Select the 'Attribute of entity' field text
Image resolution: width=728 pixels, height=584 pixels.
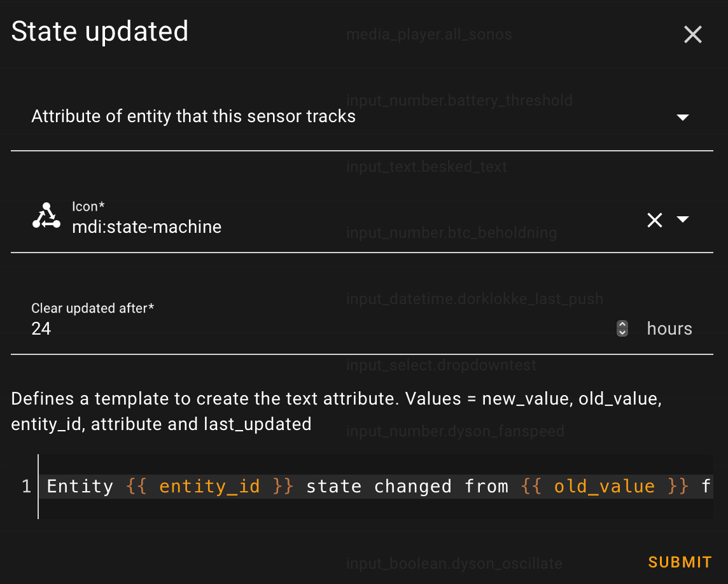click(193, 116)
